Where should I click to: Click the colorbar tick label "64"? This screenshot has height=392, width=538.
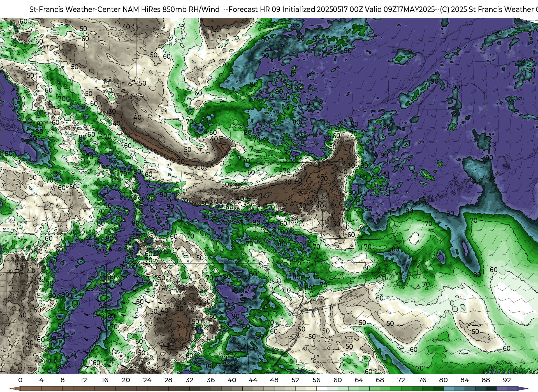[x=359, y=380]
